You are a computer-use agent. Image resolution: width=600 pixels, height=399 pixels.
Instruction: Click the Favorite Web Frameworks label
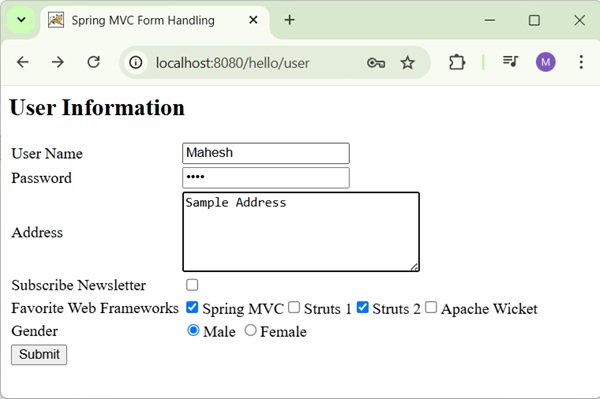pos(95,308)
